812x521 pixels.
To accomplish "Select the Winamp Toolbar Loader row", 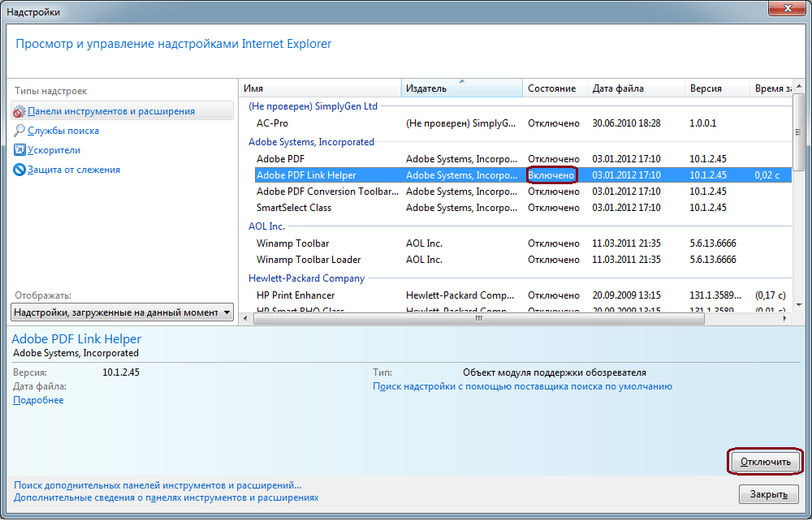I will click(309, 260).
